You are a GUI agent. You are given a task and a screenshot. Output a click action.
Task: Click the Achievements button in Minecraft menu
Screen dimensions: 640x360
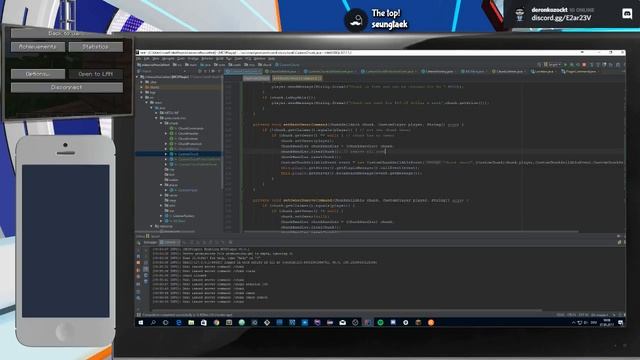click(38, 47)
